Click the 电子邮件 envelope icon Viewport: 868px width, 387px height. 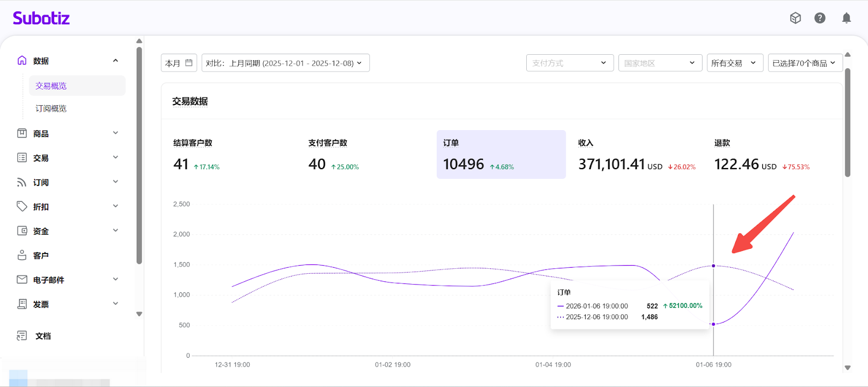point(22,280)
